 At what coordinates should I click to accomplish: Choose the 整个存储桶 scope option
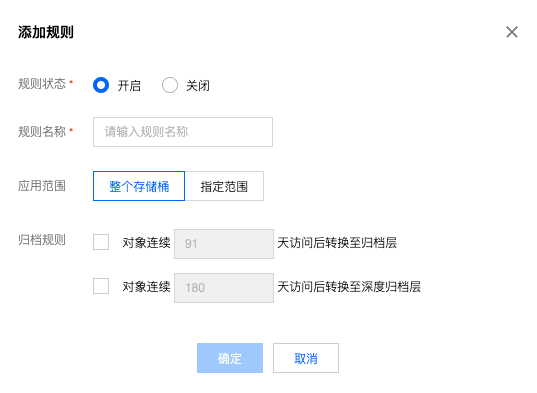pos(139,186)
